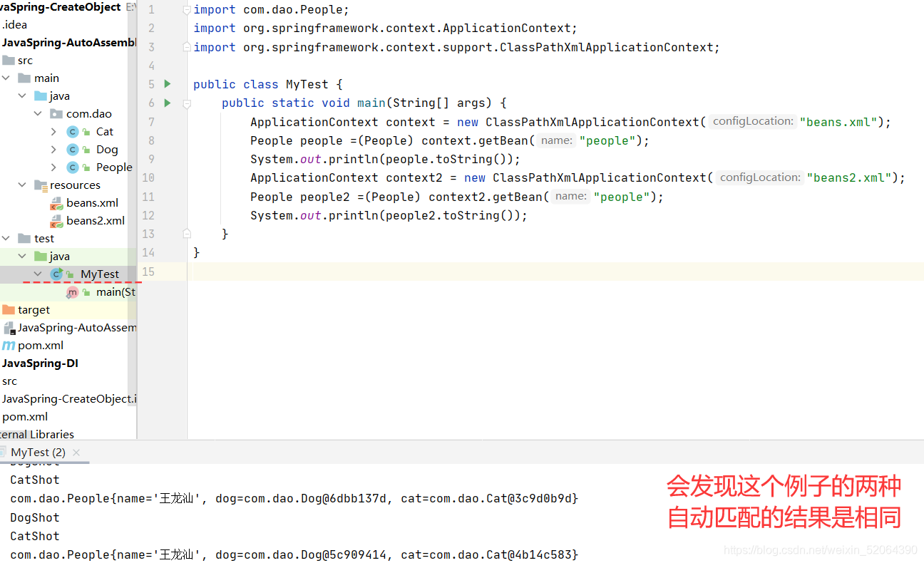This screenshot has width=924, height=563.
Task: Click console line containing Cat@4b14c583
Action: [x=294, y=554]
